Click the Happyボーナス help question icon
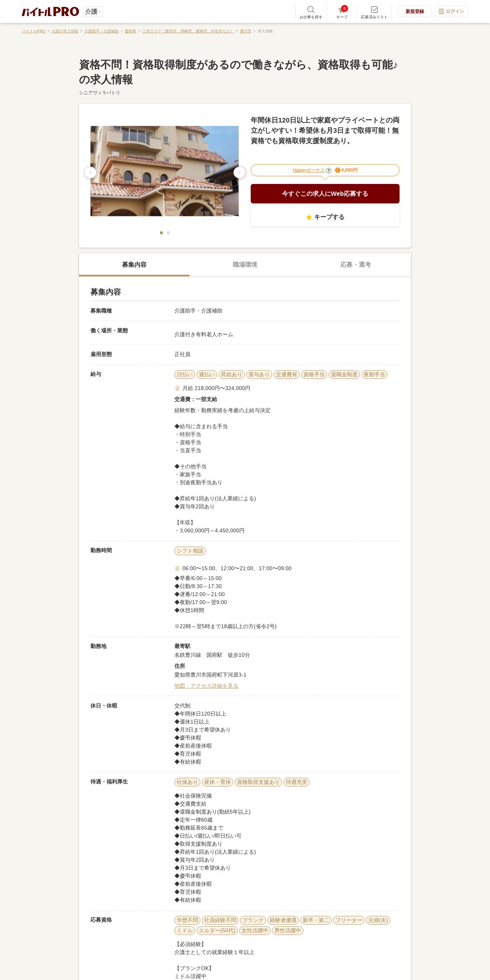 click(329, 171)
